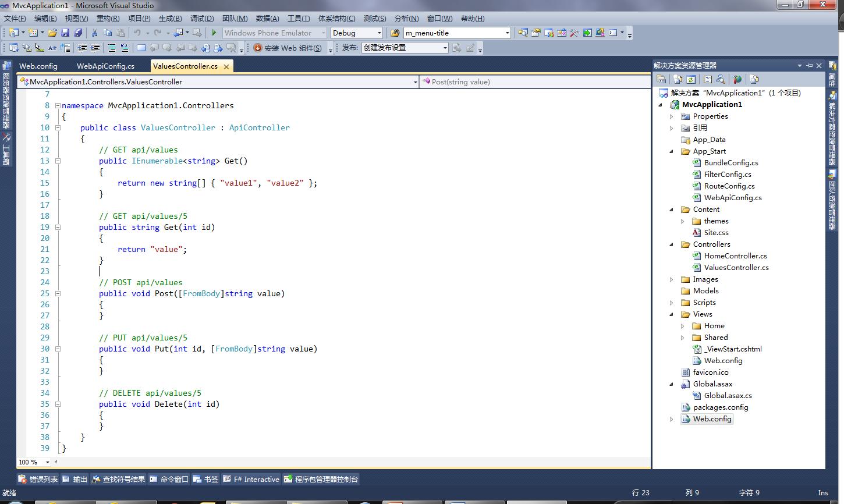This screenshot has height=504, width=844.
Task: Open the publish settings dropdown
Action: (x=445, y=48)
